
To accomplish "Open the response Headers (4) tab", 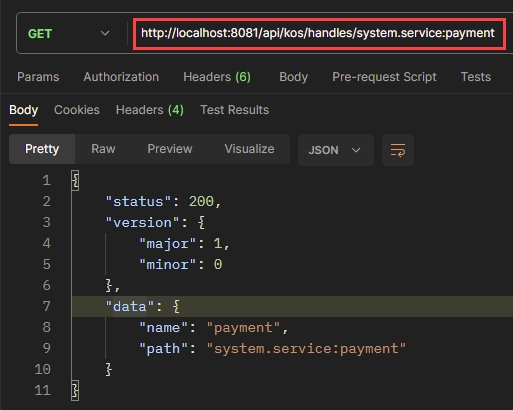I will pos(150,110).
